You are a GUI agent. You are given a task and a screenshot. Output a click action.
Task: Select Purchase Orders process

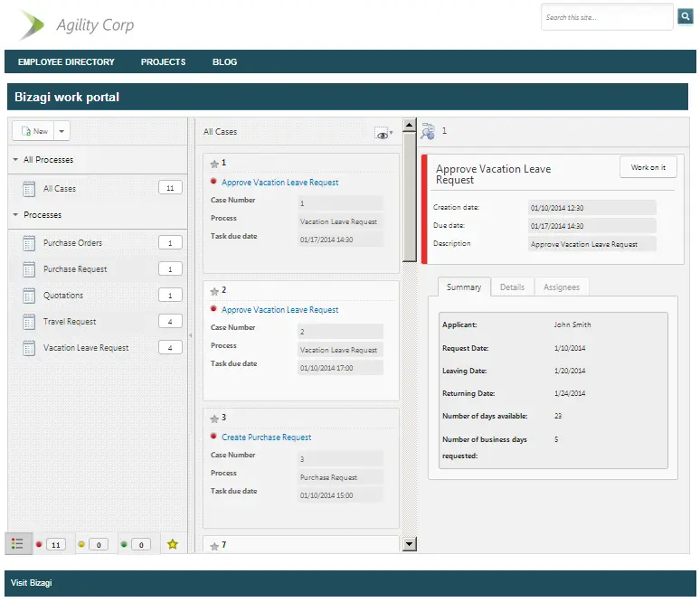tap(72, 243)
